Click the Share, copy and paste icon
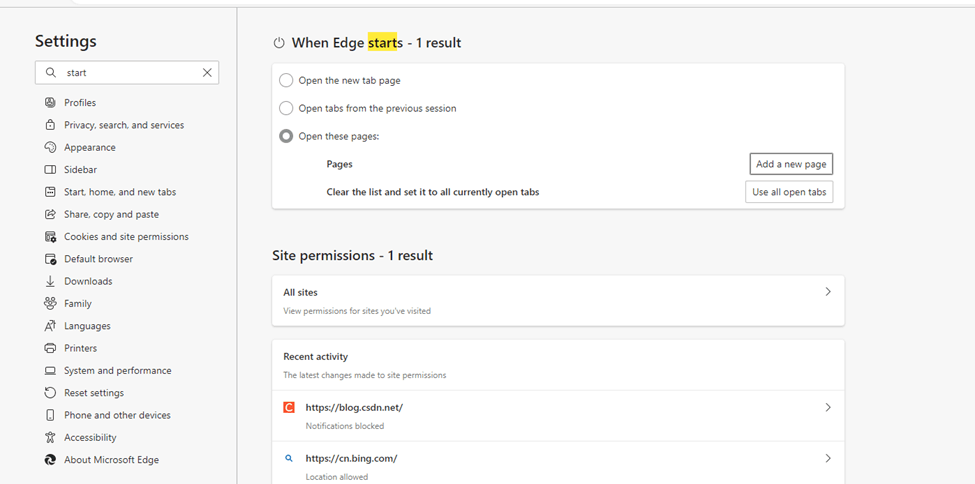This screenshot has width=975, height=484. click(50, 215)
